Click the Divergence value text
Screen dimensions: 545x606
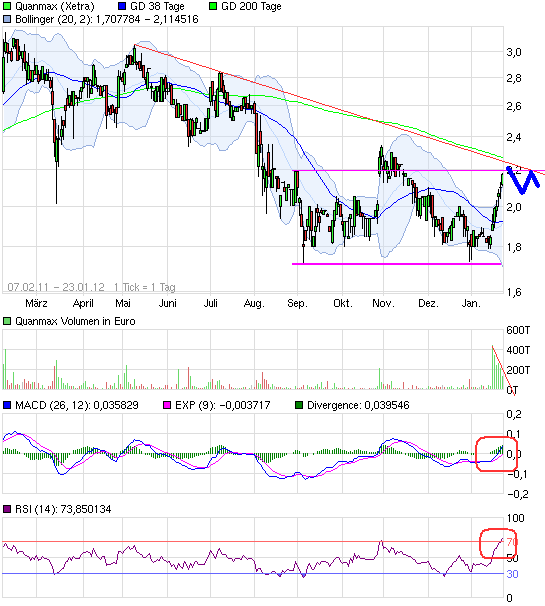click(387, 405)
